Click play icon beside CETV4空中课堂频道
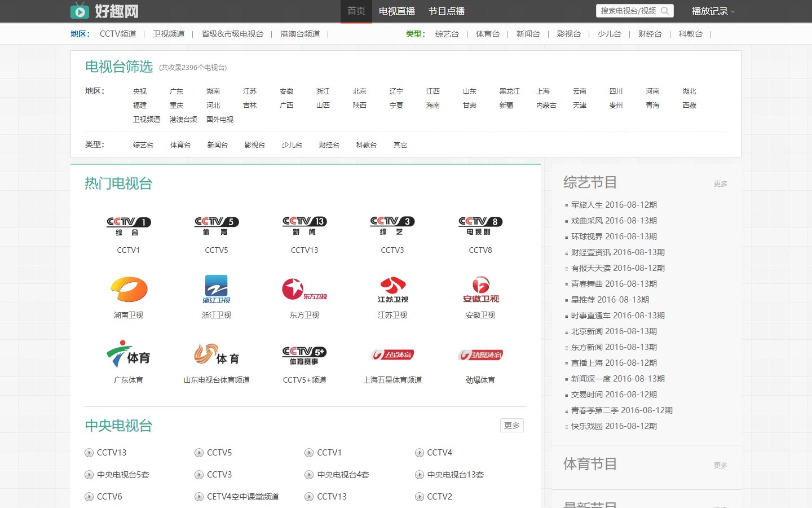The height and width of the screenshot is (508, 812). 199,497
